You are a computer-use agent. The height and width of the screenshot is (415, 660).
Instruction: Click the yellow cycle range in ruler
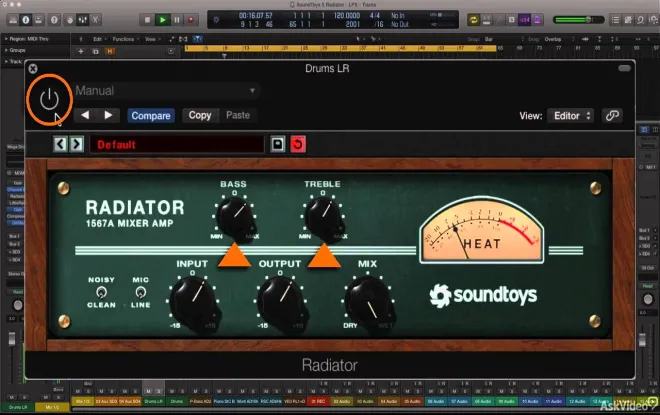tap(340, 48)
